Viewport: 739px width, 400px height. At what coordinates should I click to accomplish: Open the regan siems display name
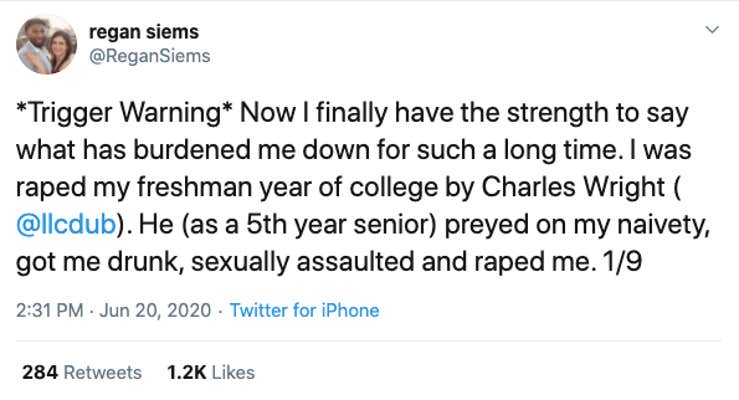point(144,32)
